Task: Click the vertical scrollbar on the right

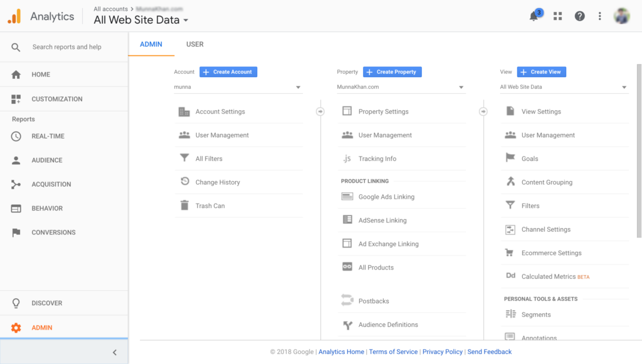Action: tap(639, 150)
